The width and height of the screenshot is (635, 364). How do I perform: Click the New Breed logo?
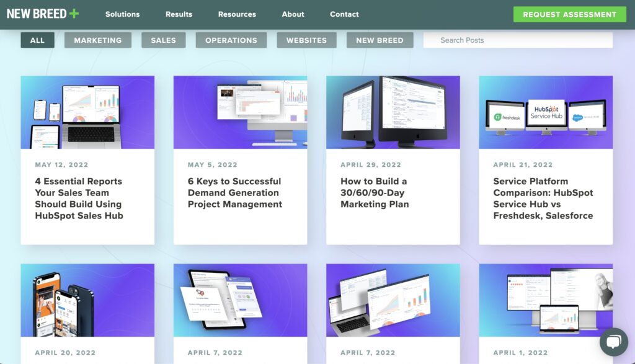(43, 14)
